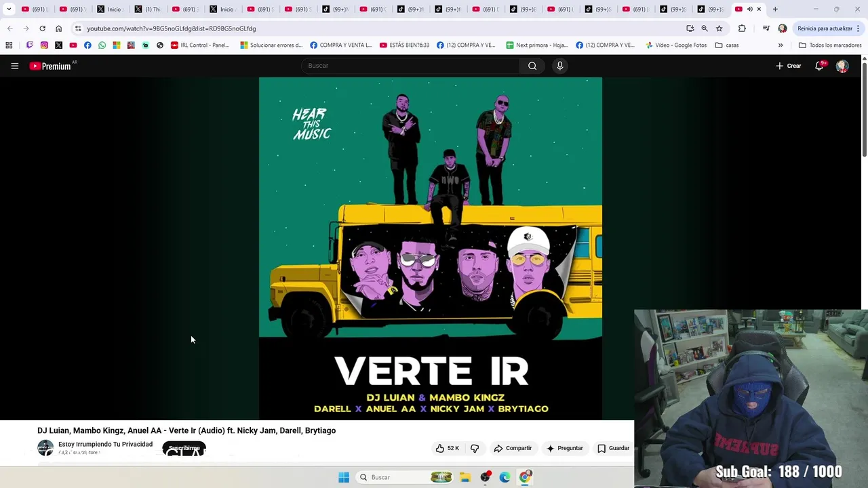Open the COMPRA Y VENTA L... bookmark
868x488 pixels.
click(x=341, y=45)
